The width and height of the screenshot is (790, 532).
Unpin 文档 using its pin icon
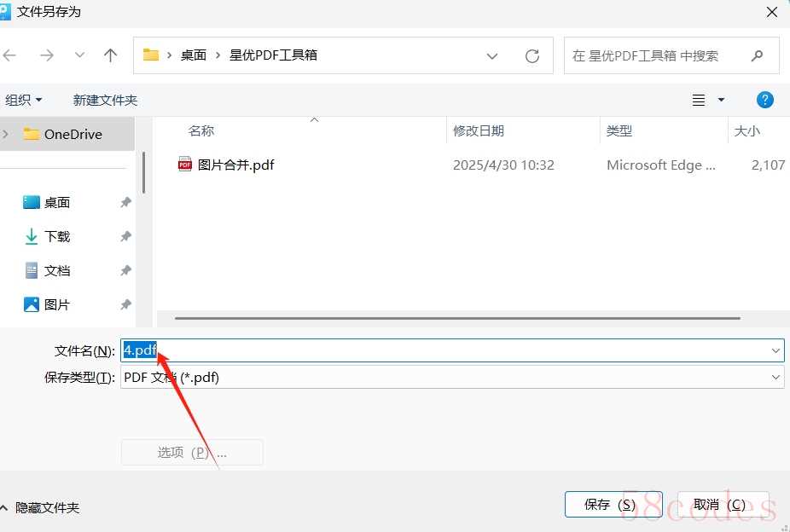click(x=125, y=271)
